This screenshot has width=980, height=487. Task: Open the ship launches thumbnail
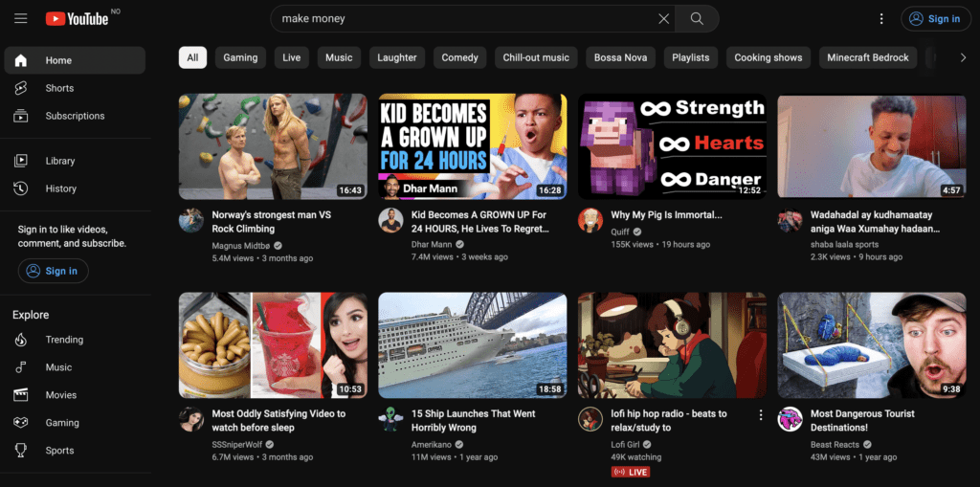(473, 345)
